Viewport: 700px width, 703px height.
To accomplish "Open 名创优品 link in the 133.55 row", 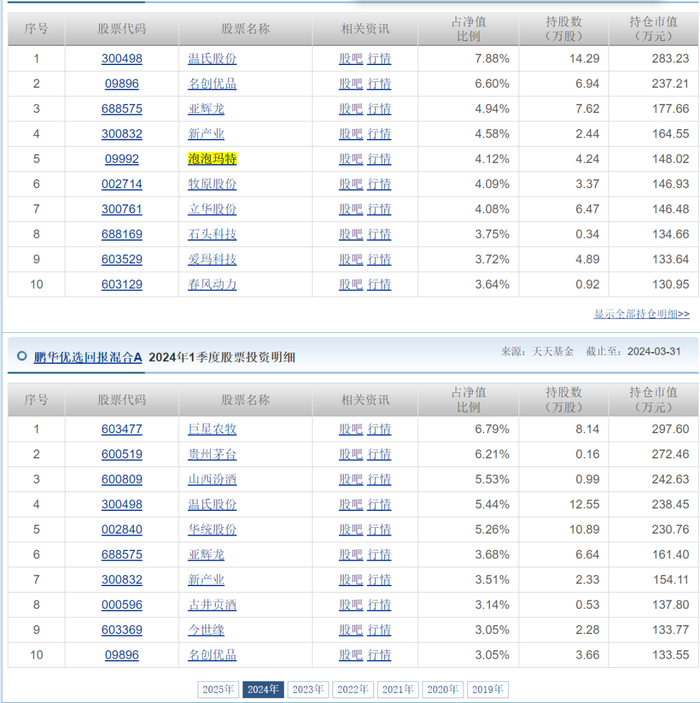I will 212,655.
